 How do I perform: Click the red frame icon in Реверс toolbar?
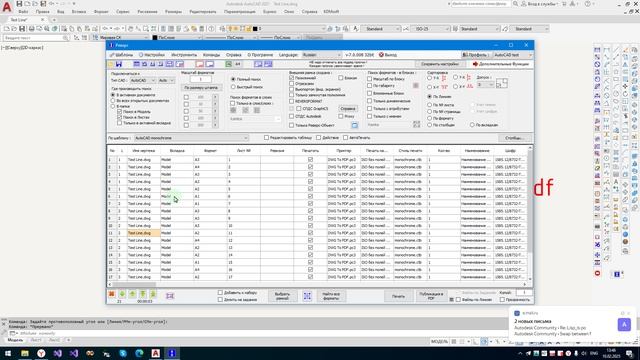click(200, 64)
